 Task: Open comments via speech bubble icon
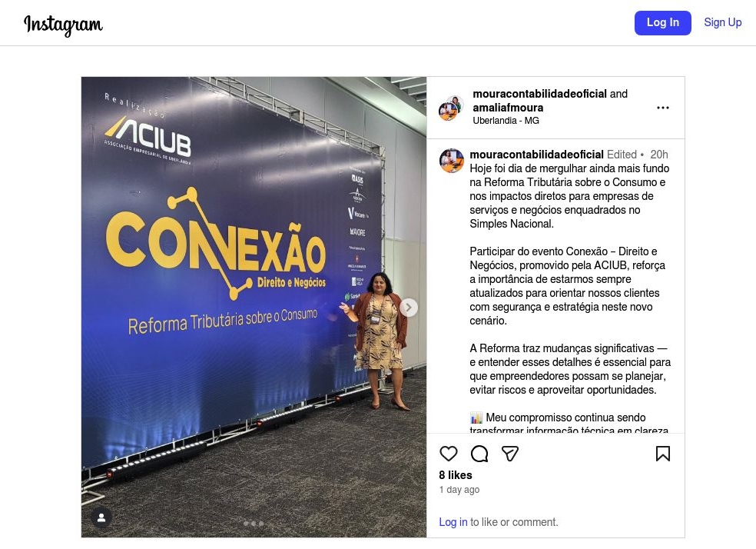(x=479, y=454)
